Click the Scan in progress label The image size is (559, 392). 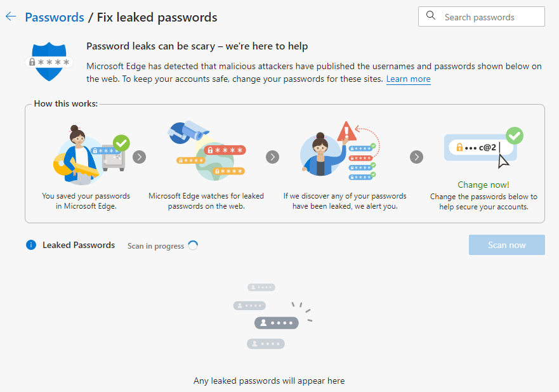click(155, 246)
